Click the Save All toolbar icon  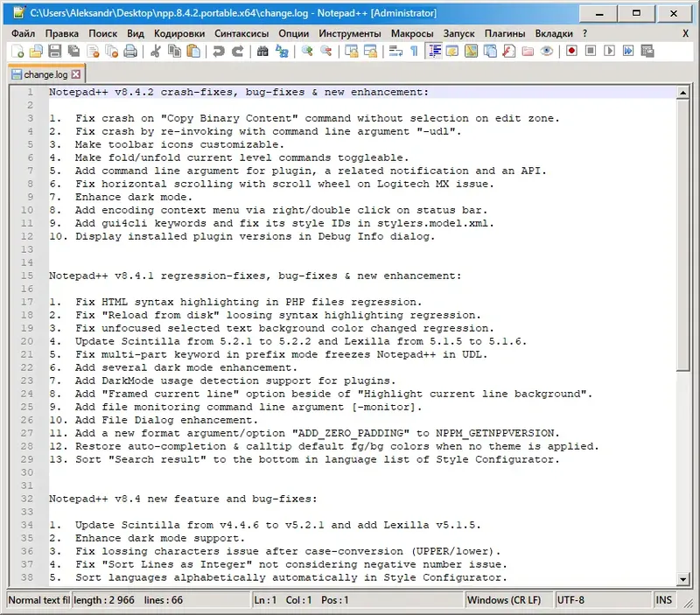(73, 52)
